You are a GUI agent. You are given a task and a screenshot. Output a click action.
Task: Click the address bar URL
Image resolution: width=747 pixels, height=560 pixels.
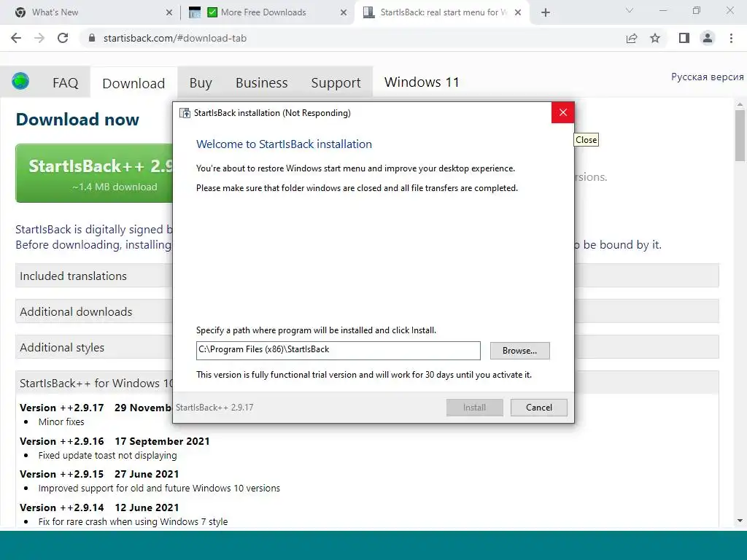(x=175, y=38)
